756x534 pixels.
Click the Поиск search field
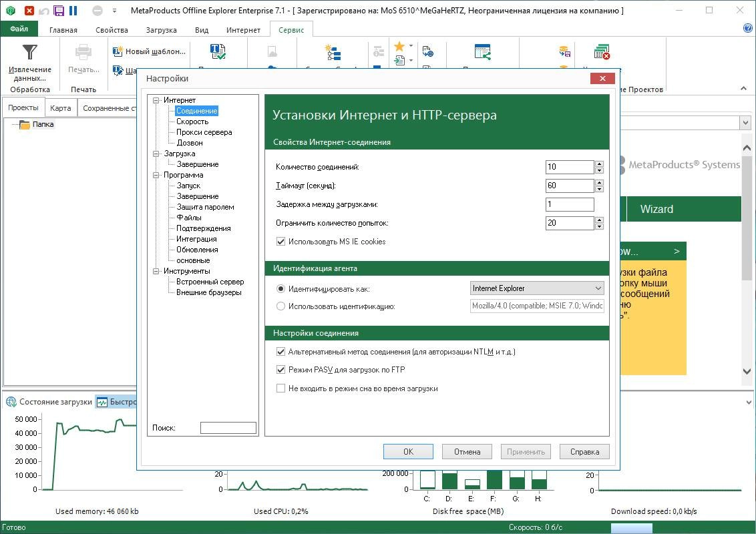click(x=228, y=428)
